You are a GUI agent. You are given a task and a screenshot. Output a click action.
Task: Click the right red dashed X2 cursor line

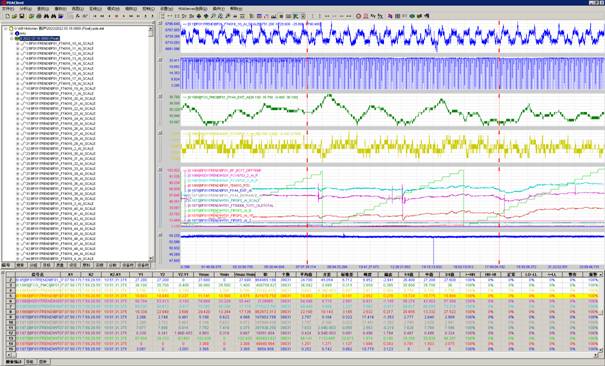coord(499,143)
